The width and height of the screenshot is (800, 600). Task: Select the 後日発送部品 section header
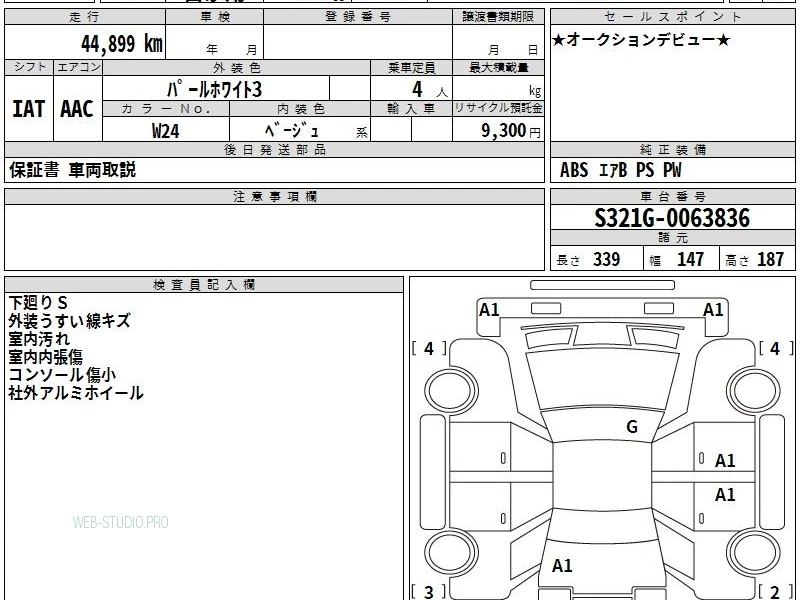274,149
